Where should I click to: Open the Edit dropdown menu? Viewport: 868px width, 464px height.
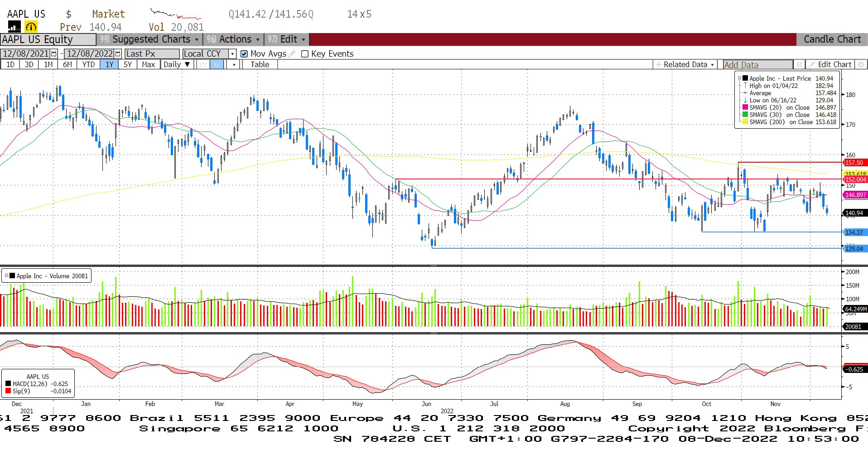[x=286, y=39]
